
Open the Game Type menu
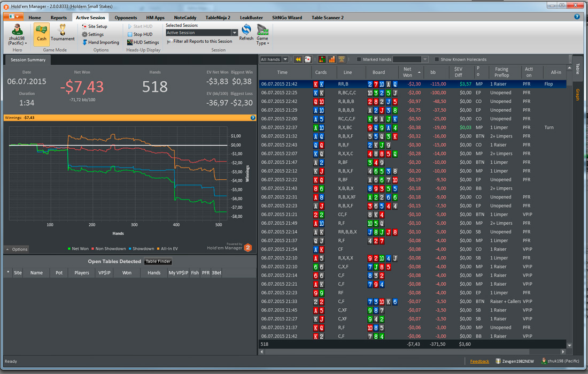pyautogui.click(x=262, y=35)
